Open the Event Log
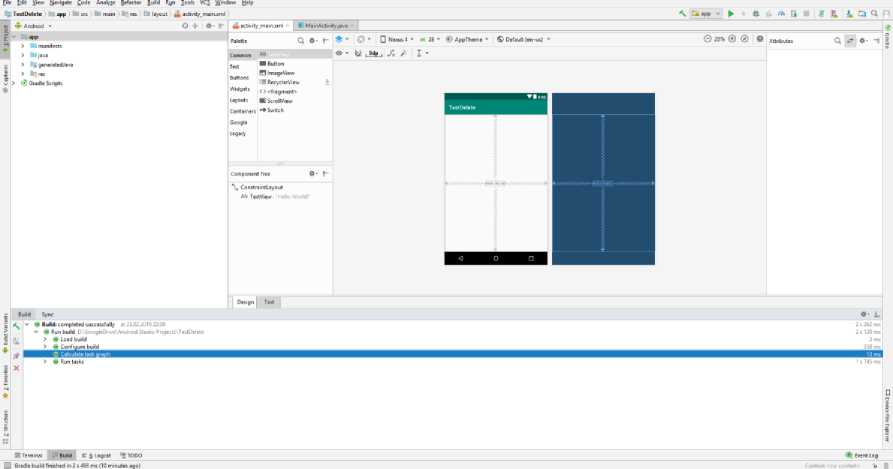This screenshot has width=893, height=469. 862,455
